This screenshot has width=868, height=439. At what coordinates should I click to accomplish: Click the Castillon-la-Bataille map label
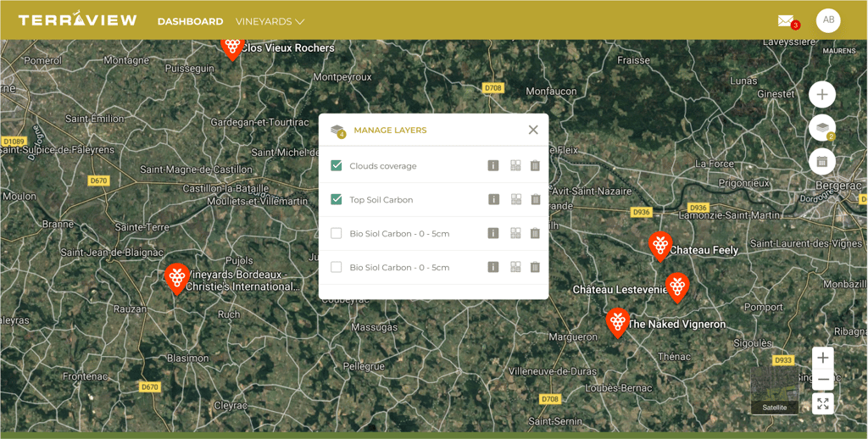(225, 189)
